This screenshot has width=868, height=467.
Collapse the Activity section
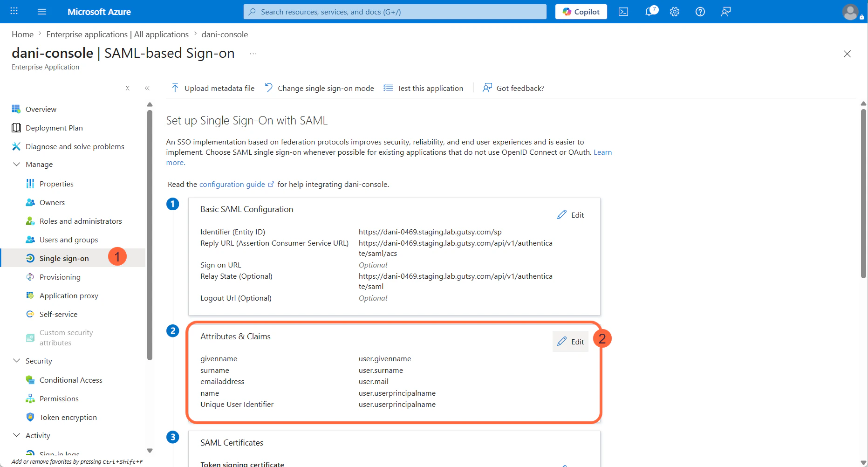pos(17,435)
